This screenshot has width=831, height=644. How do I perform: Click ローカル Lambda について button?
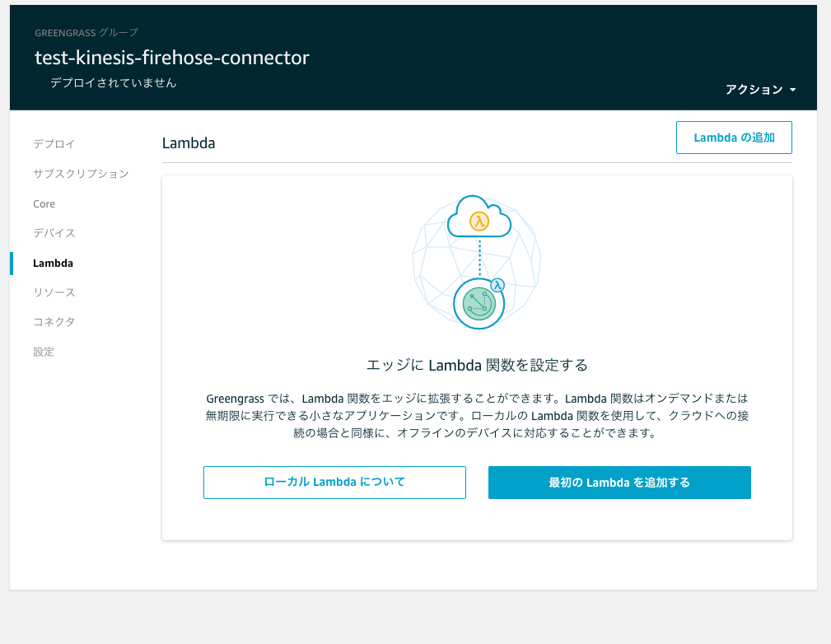tap(334, 483)
